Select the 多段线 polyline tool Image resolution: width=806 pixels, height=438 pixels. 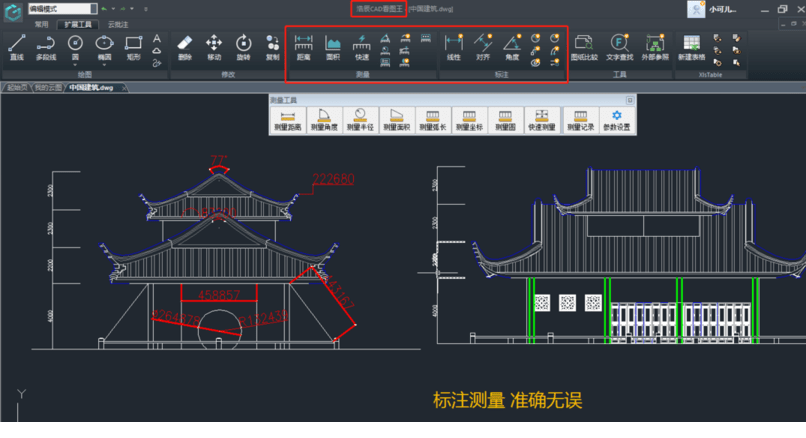(x=46, y=46)
